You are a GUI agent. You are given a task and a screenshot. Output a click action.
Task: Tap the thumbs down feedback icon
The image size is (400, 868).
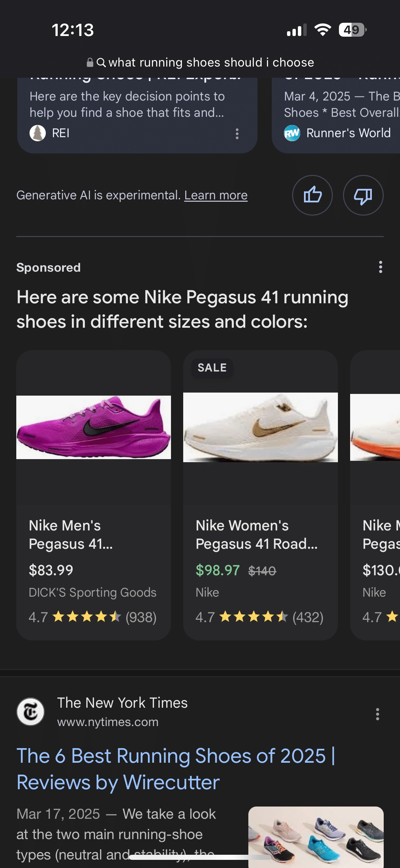click(x=363, y=195)
